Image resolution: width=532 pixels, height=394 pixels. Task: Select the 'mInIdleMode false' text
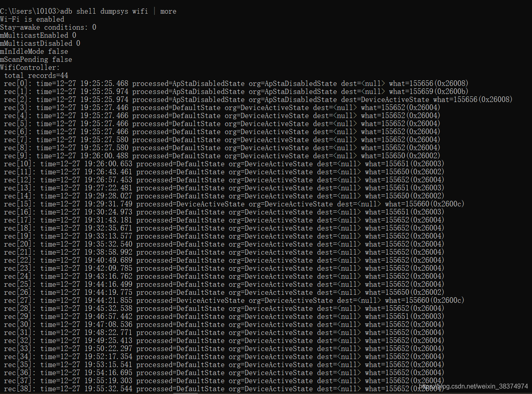[x=34, y=51]
